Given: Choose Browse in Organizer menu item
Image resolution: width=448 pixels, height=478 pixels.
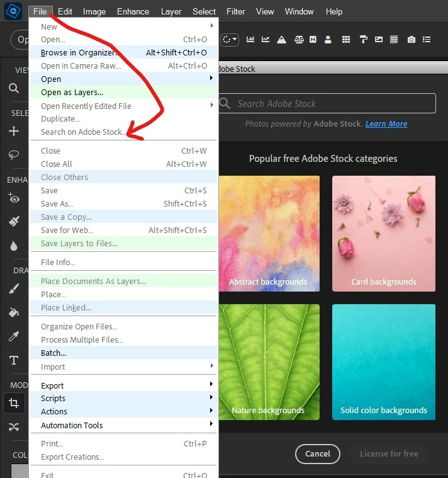Looking at the screenshot, I should [124, 52].
